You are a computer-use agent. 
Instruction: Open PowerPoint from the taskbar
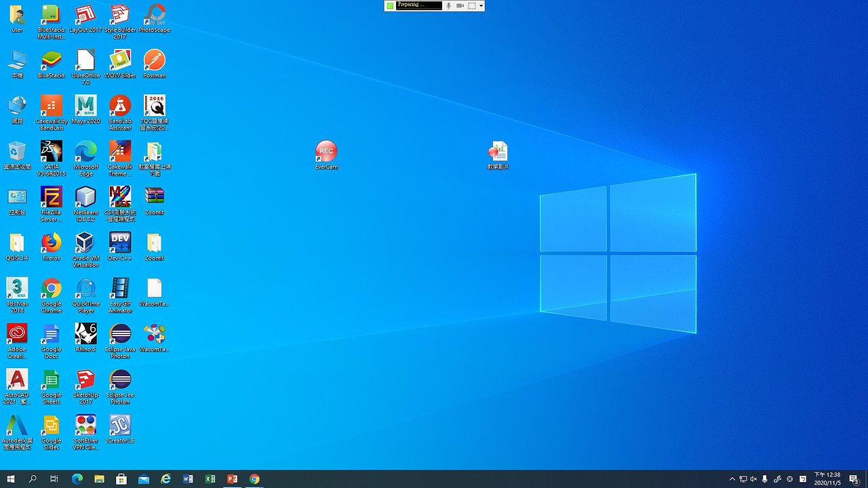(232, 479)
